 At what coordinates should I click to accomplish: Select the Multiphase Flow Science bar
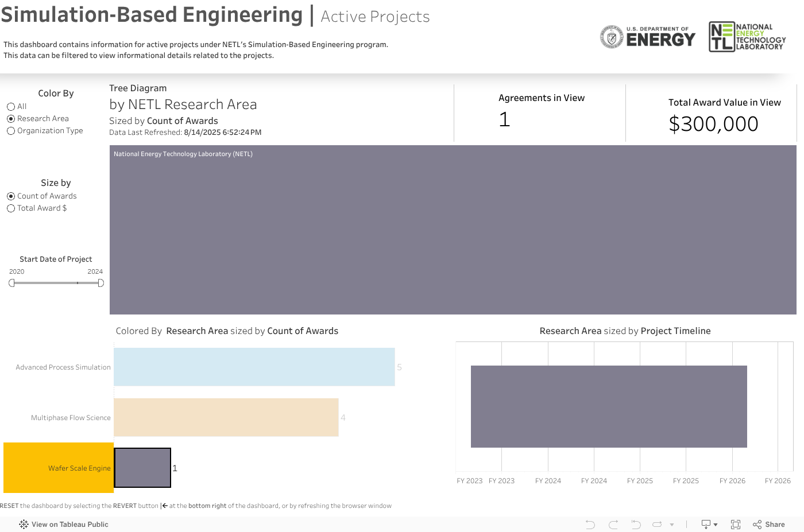[226, 417]
